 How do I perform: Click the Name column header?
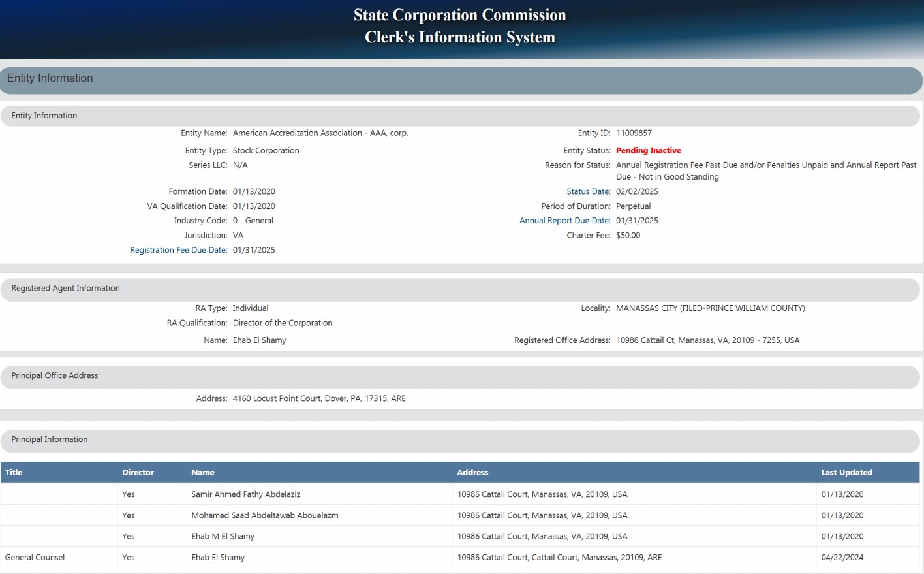coord(202,472)
